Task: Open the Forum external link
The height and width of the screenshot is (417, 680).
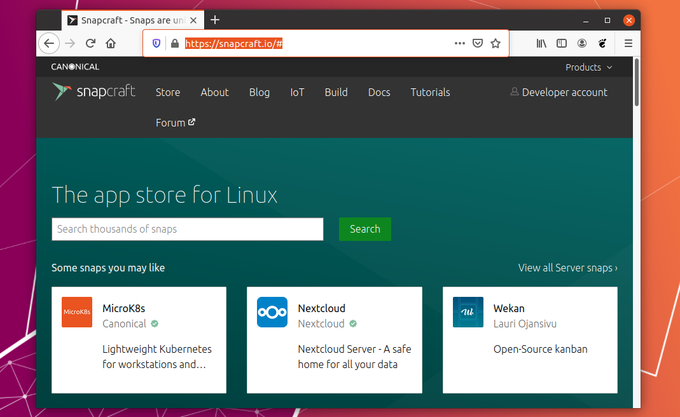Action: tap(175, 123)
